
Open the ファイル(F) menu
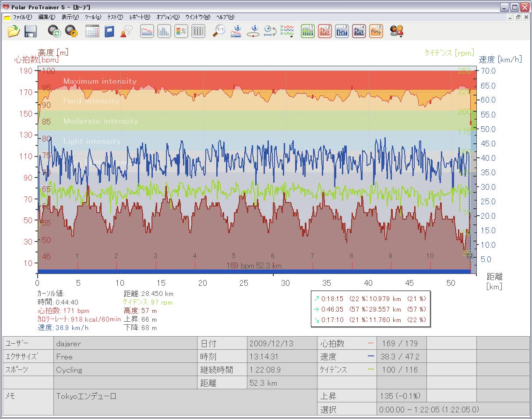[x=22, y=17]
